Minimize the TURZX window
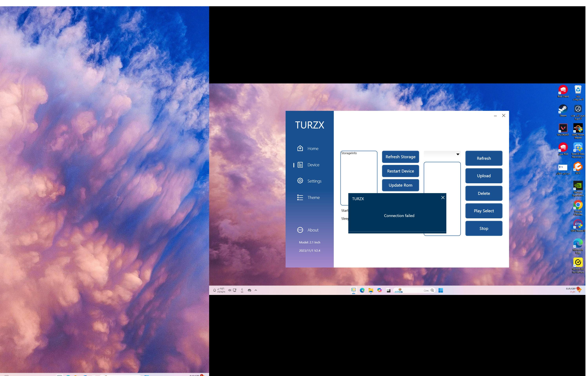This screenshot has width=588, height=376. point(495,116)
